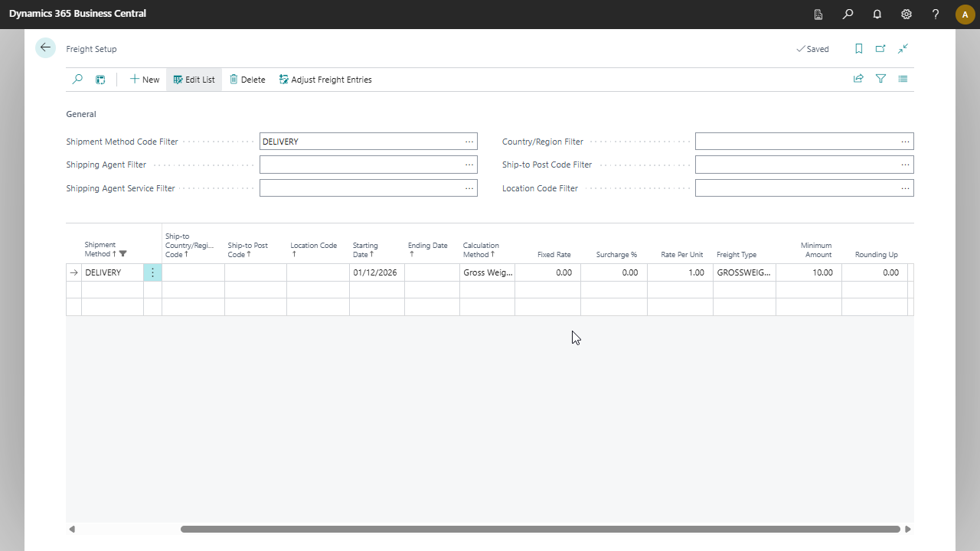Toggle the Edit List mode
This screenshot has height=551, width=980.
click(194, 80)
